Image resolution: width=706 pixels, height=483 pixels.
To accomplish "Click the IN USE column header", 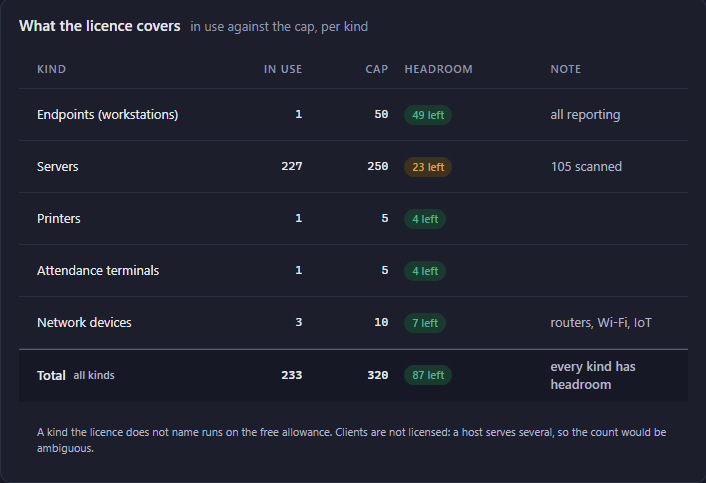I will [x=283, y=69].
